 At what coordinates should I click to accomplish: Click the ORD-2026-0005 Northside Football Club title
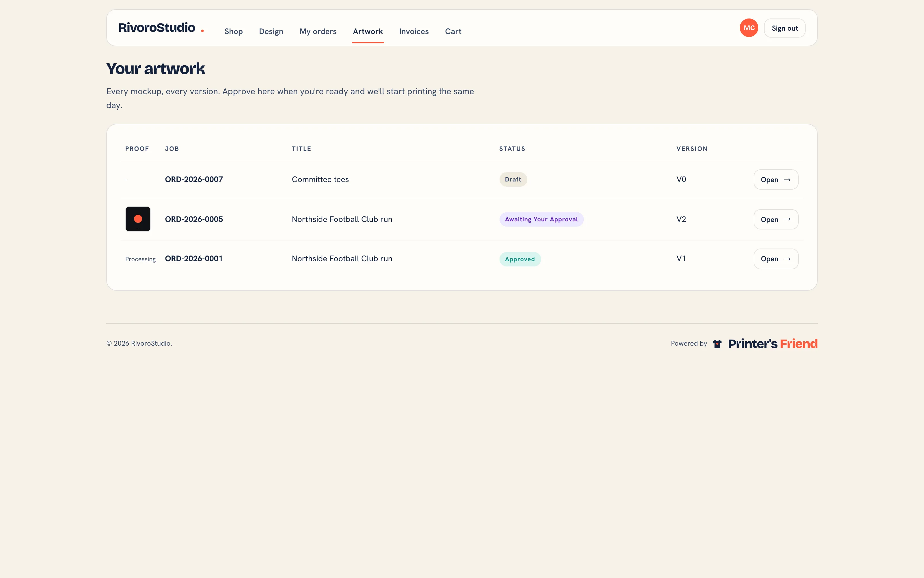342,219
